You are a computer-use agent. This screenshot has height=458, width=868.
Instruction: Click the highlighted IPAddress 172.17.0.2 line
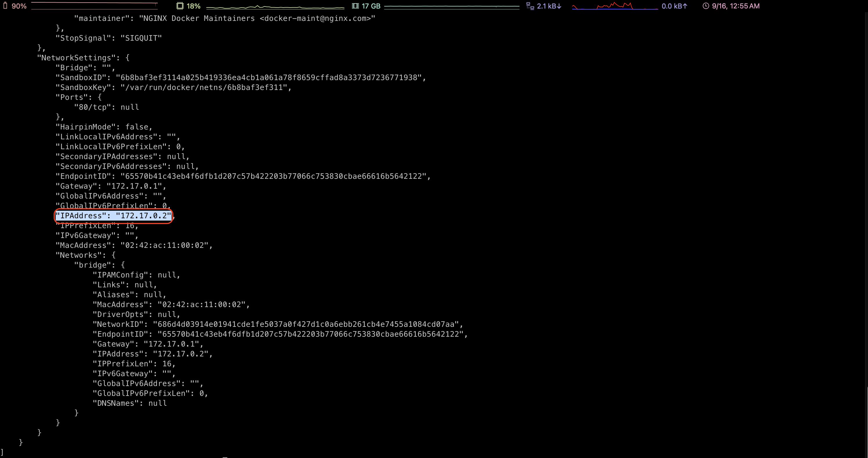[113, 216]
